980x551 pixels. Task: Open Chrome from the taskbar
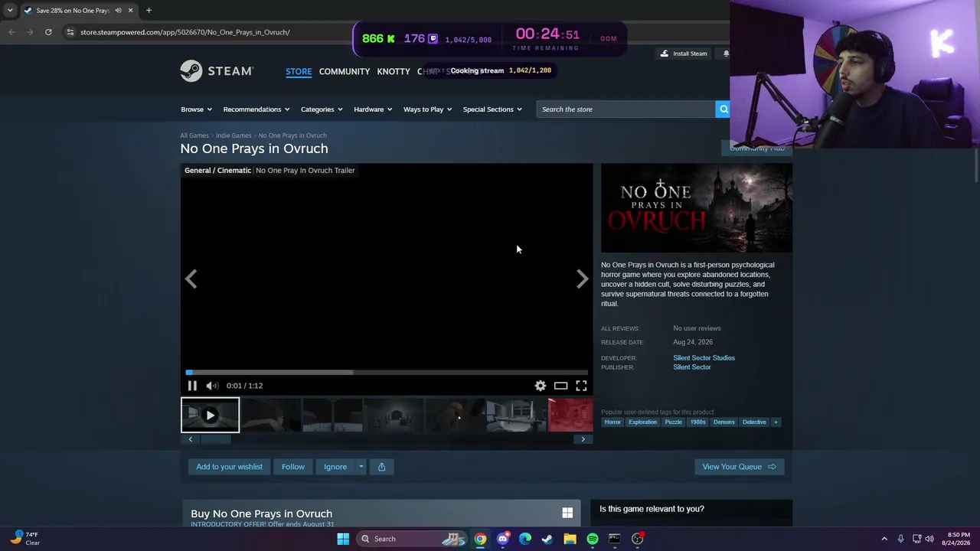[x=480, y=539]
